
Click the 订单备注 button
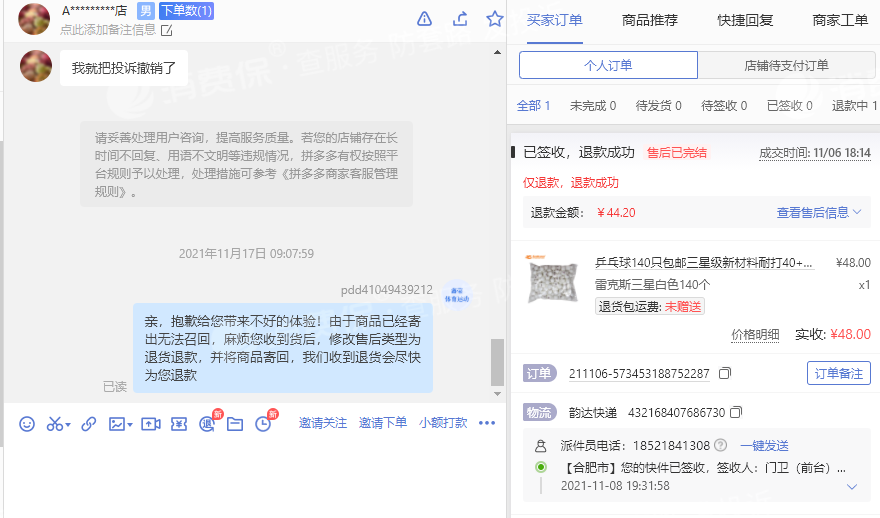[x=838, y=373]
